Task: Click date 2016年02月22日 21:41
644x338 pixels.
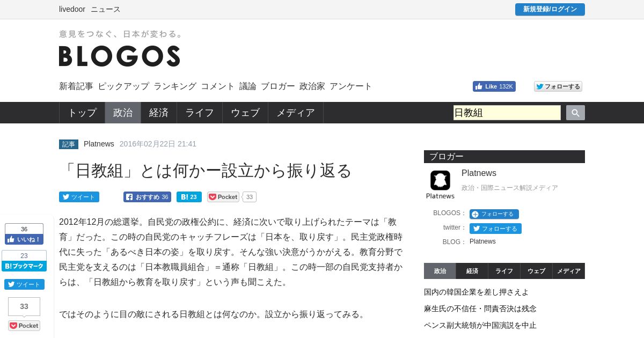Action: pos(158,144)
